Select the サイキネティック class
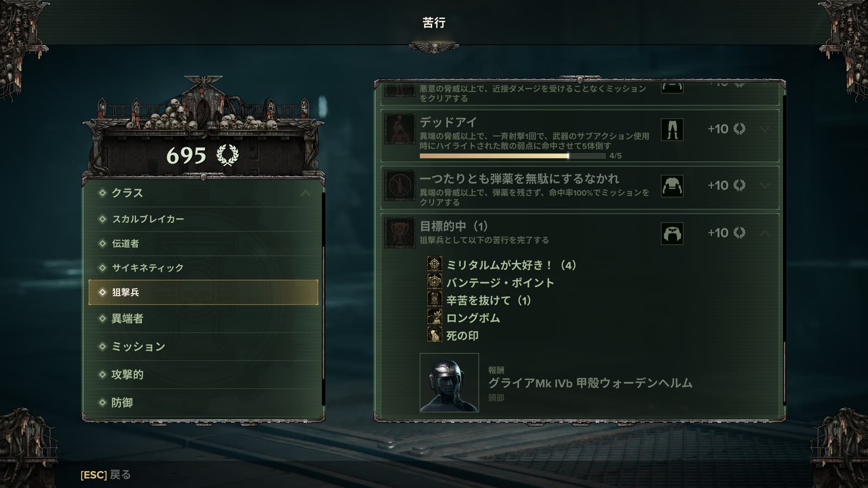The image size is (868, 488). tap(203, 268)
